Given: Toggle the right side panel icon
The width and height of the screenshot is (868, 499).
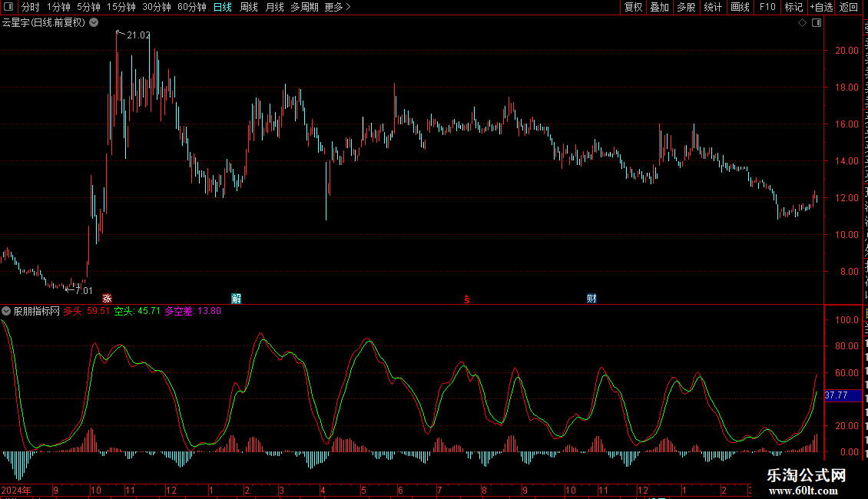Looking at the screenshot, I should 817,23.
